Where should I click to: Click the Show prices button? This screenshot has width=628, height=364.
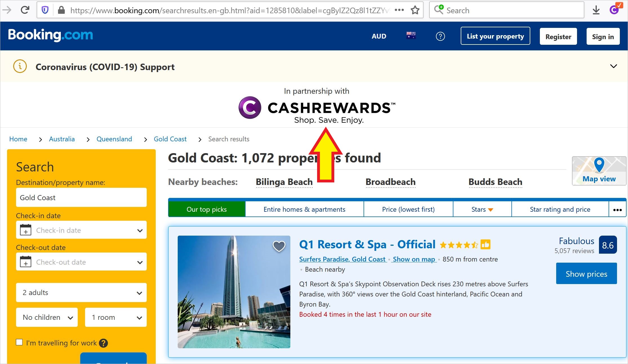(x=586, y=274)
